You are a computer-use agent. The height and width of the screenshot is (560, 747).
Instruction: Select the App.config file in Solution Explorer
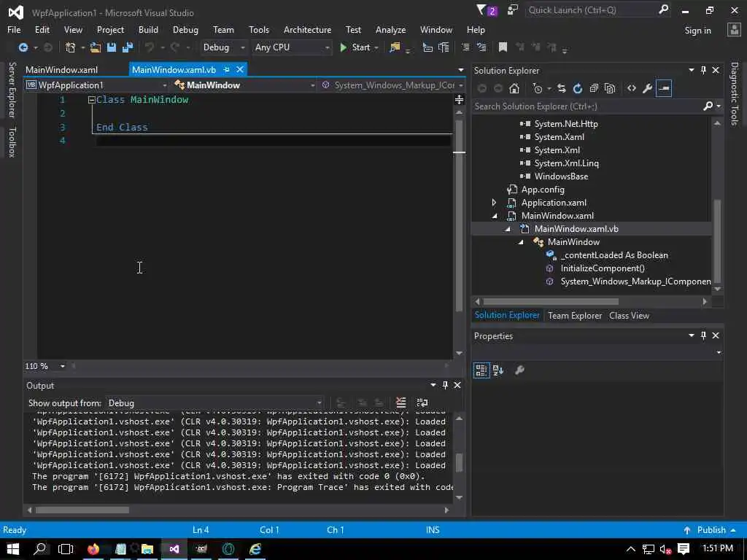[543, 189]
